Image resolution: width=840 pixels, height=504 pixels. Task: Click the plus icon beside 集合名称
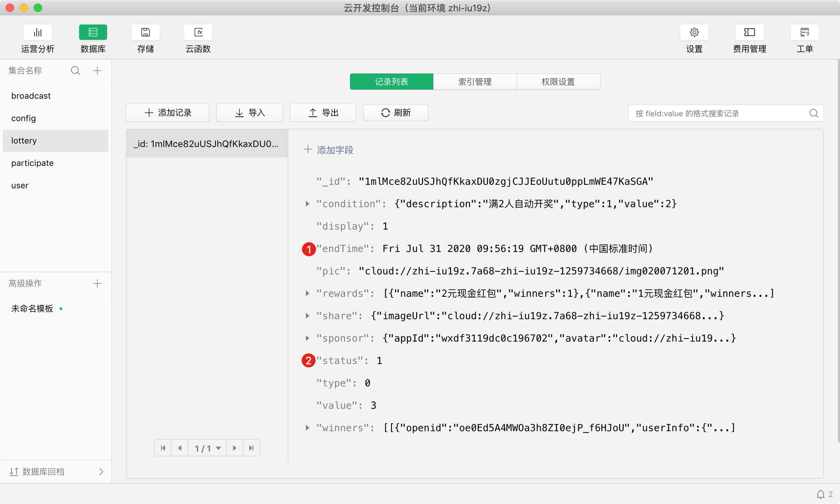tap(97, 71)
